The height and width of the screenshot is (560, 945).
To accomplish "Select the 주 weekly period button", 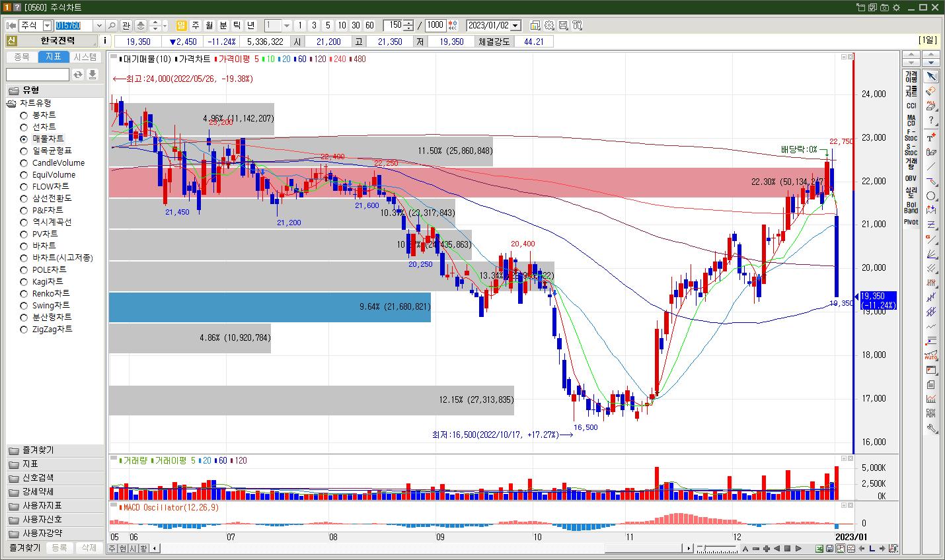I will click(196, 26).
